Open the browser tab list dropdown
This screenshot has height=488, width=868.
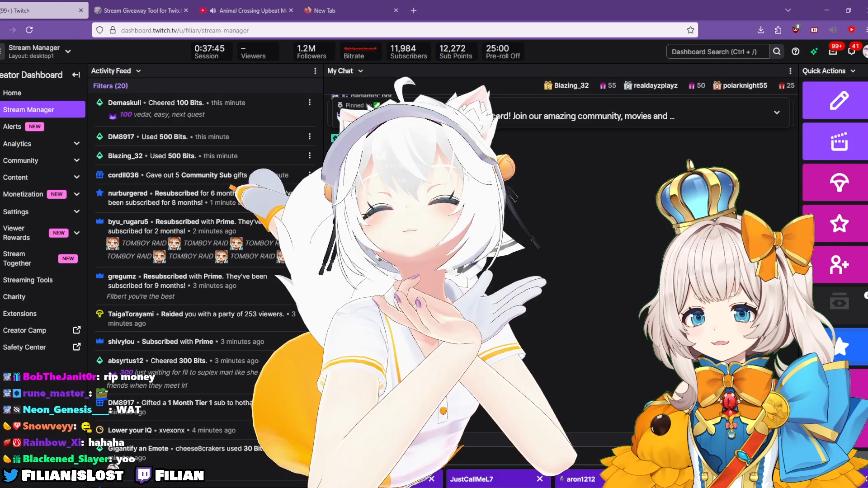click(x=788, y=10)
